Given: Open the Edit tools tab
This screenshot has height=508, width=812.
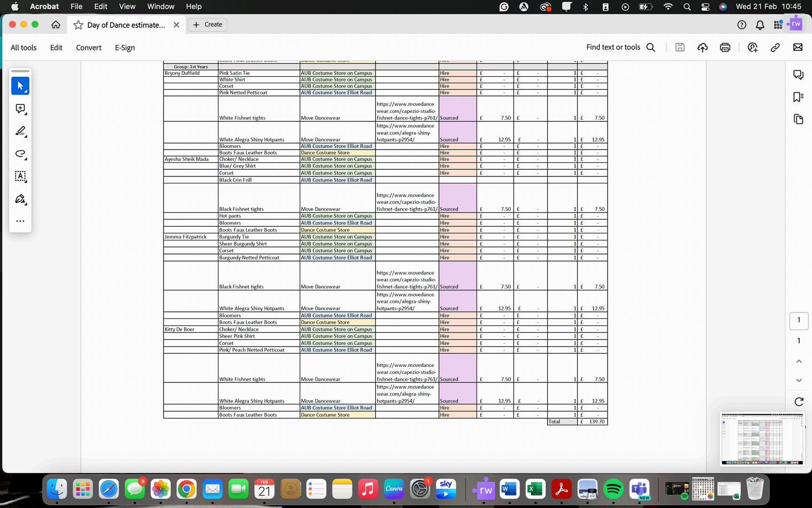Looking at the screenshot, I should pyautogui.click(x=56, y=48).
